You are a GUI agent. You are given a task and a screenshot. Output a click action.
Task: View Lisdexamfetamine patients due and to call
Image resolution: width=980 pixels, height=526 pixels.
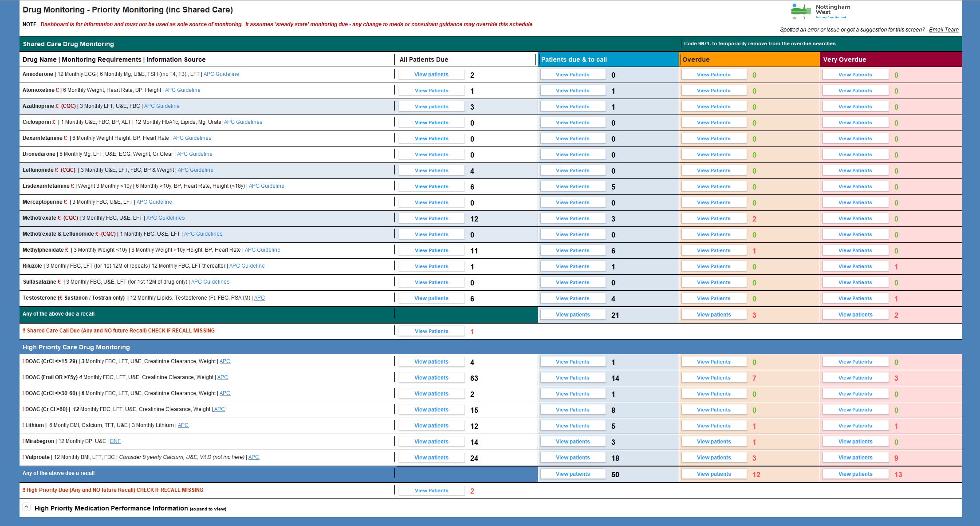(x=572, y=186)
